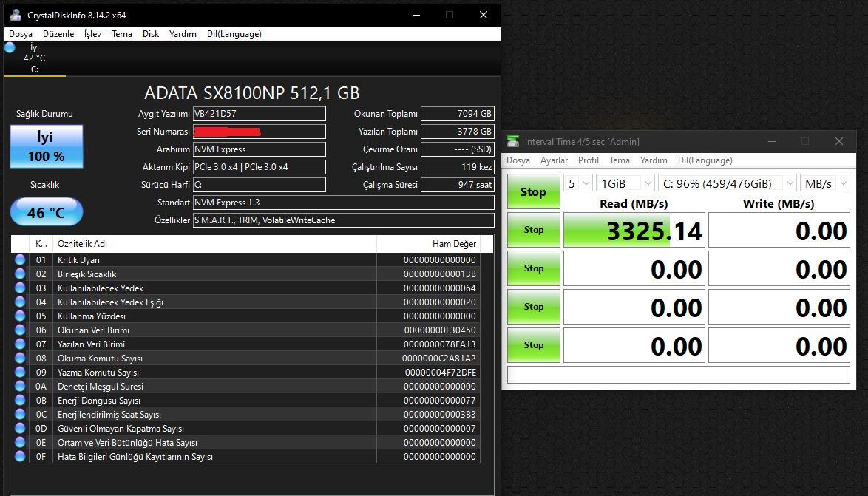Click the CrystalDiskInfo app icon in title bar
This screenshot has height=496, width=868.
click(16, 15)
